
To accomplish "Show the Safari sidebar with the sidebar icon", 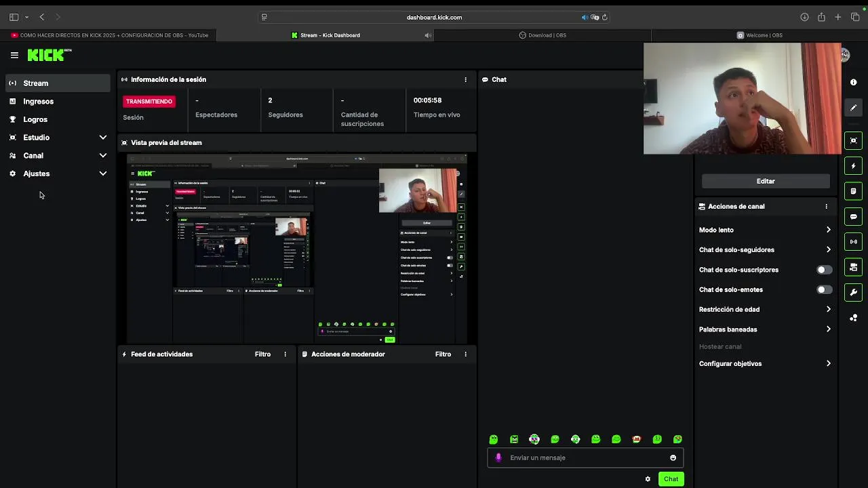I will [14, 17].
